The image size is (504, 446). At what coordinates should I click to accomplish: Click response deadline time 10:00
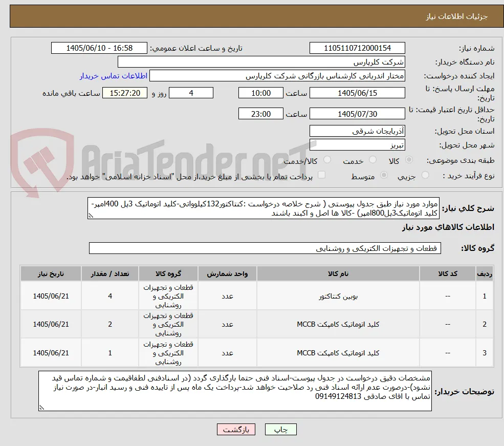click(x=260, y=93)
